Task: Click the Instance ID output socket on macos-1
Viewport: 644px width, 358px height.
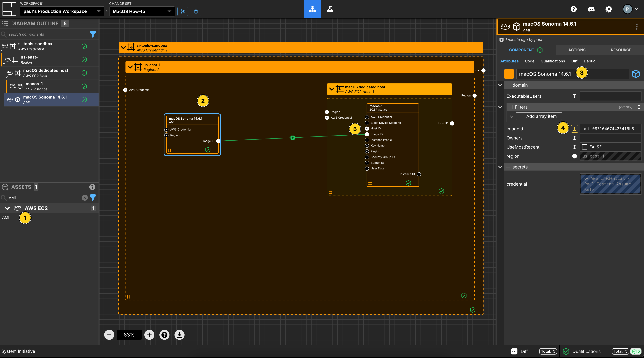Action: pyautogui.click(x=419, y=174)
